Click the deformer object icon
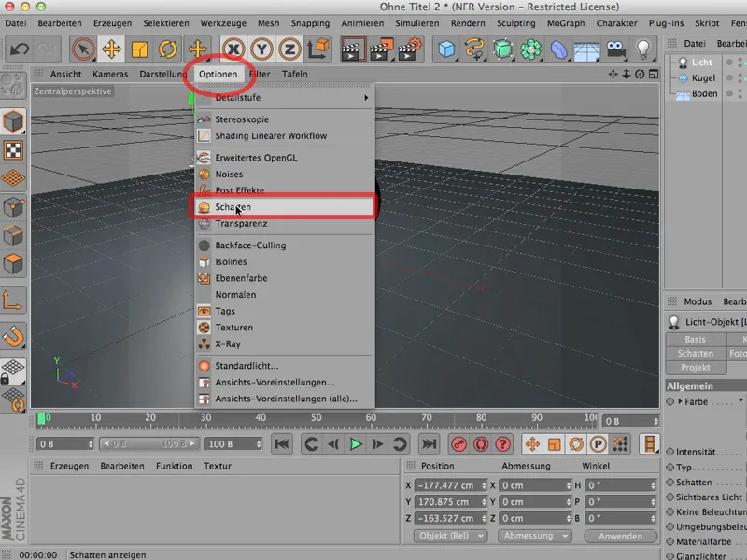This screenshot has height=560, width=747. [x=558, y=49]
